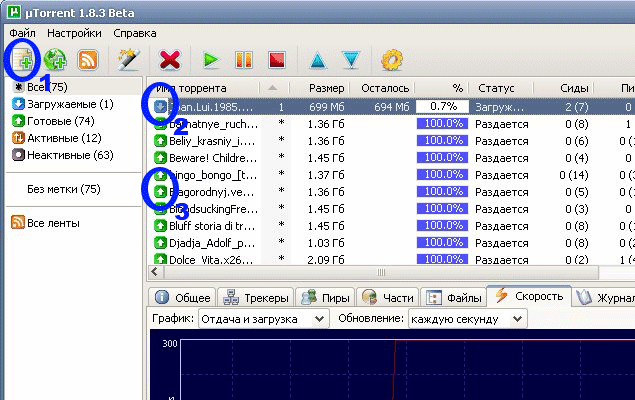Click size 2.09 Гб cell
This screenshot has height=400, width=635.
(326, 260)
